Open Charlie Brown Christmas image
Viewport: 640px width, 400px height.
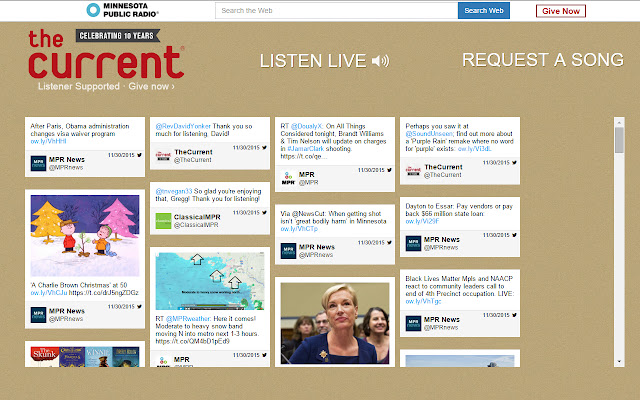[85, 236]
